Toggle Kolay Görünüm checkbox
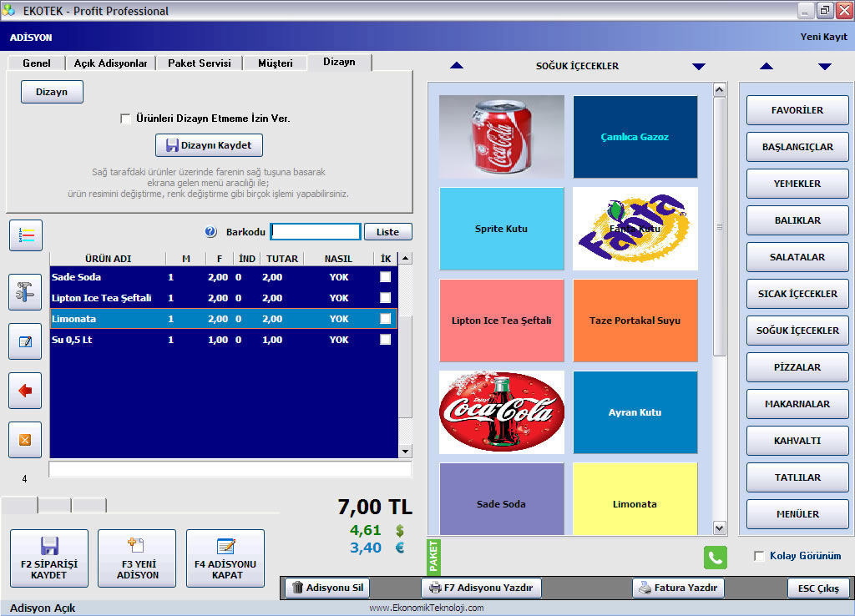Image resolution: width=855 pixels, height=616 pixels. (759, 556)
